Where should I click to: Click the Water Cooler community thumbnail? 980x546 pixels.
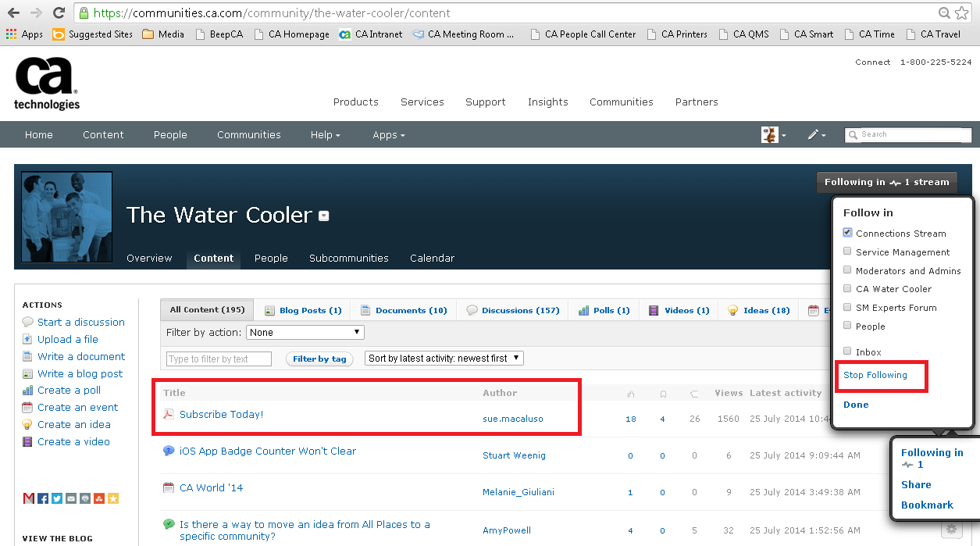click(67, 217)
